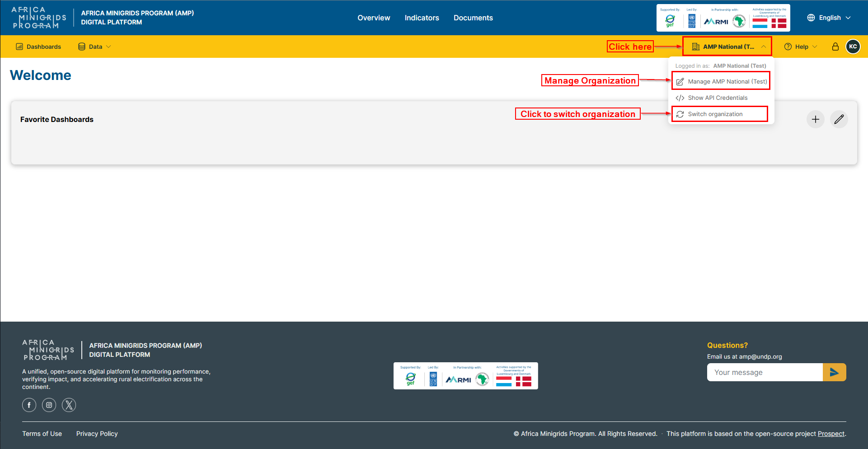Click the Help question mark icon

(x=788, y=47)
